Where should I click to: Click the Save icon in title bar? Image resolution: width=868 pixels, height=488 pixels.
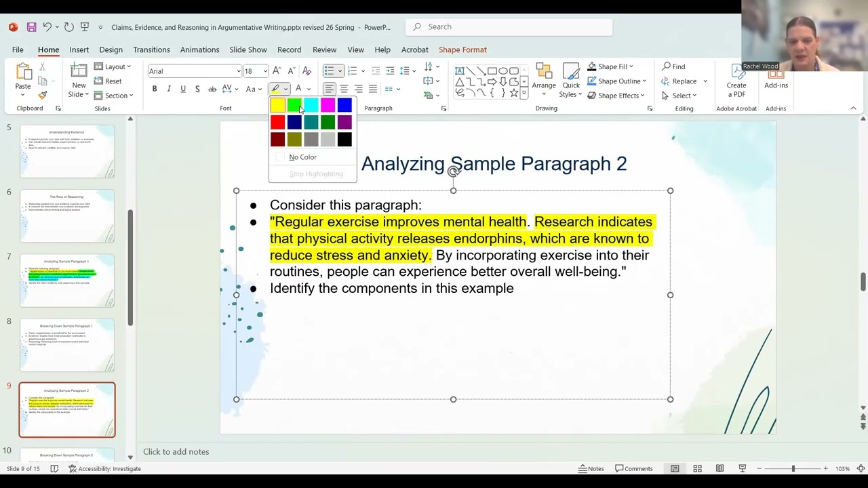31,27
